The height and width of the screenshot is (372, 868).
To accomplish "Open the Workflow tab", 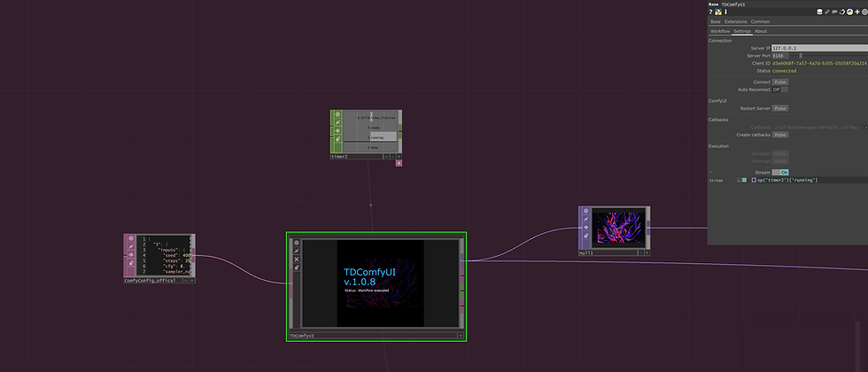I will pos(720,32).
